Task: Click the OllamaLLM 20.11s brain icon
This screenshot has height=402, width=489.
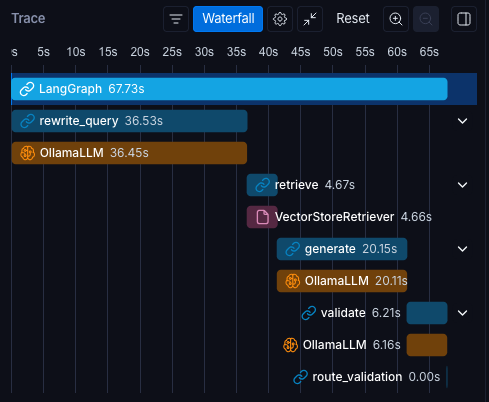Action: (292, 281)
